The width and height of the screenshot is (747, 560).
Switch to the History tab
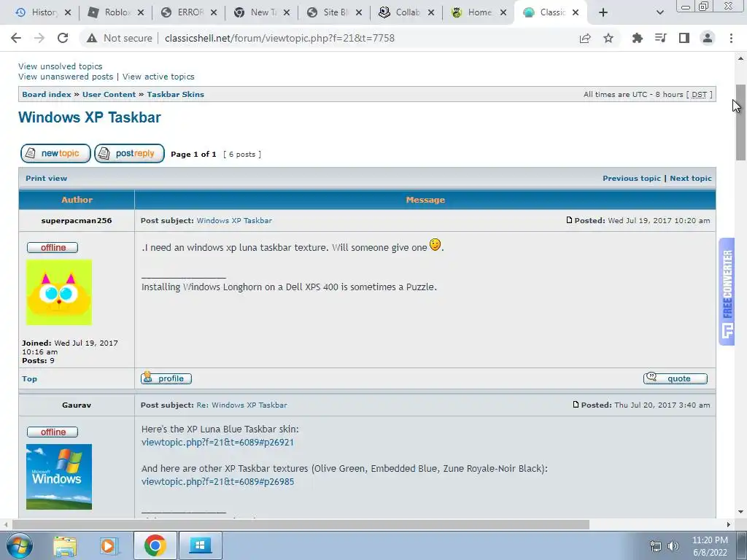(37, 12)
